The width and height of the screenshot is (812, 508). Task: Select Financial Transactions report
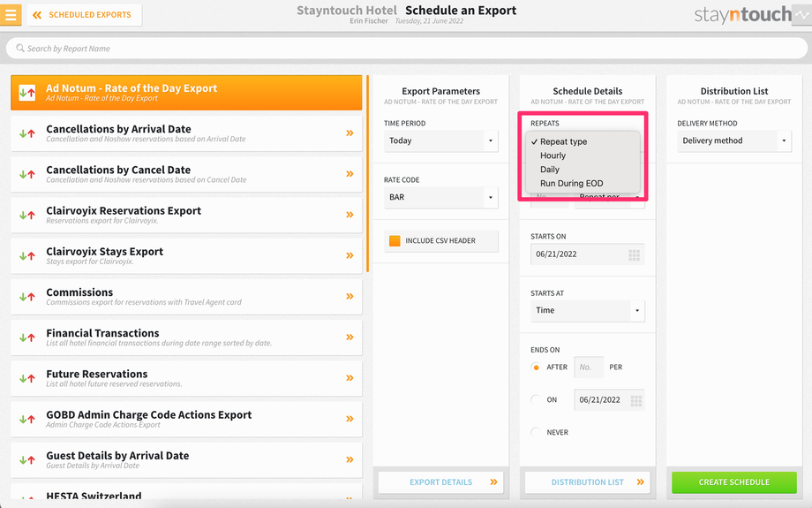(x=186, y=338)
